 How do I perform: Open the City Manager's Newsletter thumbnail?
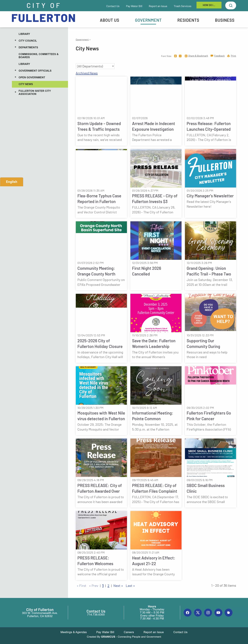(x=210, y=168)
